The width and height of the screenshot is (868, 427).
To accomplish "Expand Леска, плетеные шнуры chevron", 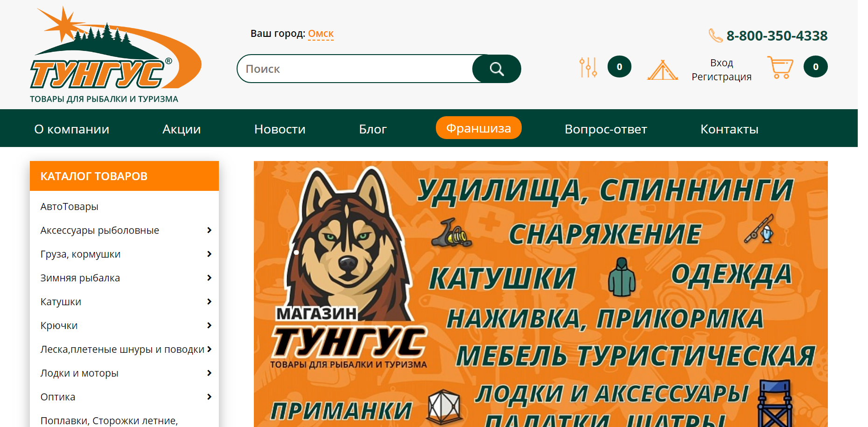I will click(210, 349).
